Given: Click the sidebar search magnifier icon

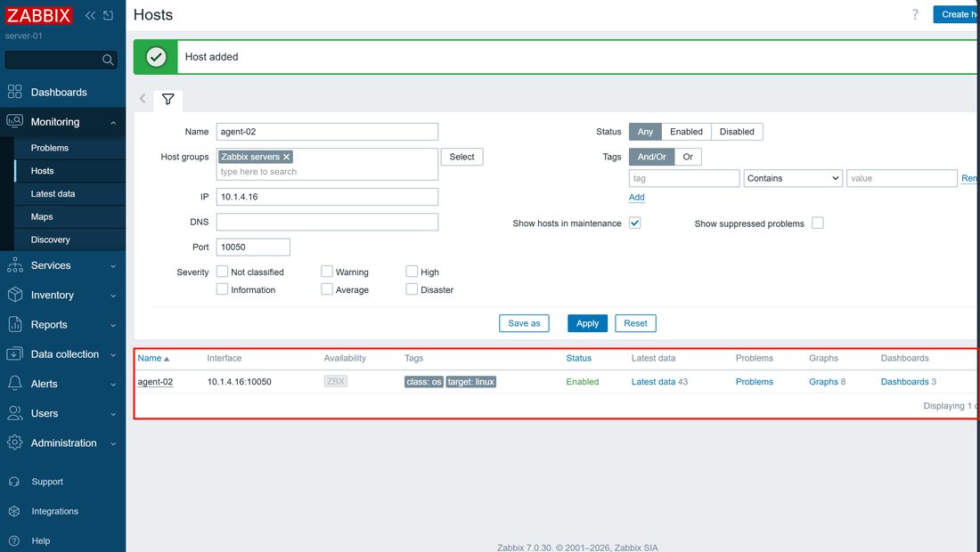Looking at the screenshot, I should point(108,60).
